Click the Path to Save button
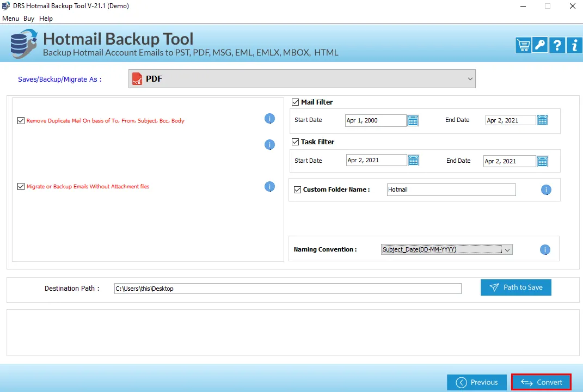This screenshot has width=583, height=392. click(x=516, y=287)
